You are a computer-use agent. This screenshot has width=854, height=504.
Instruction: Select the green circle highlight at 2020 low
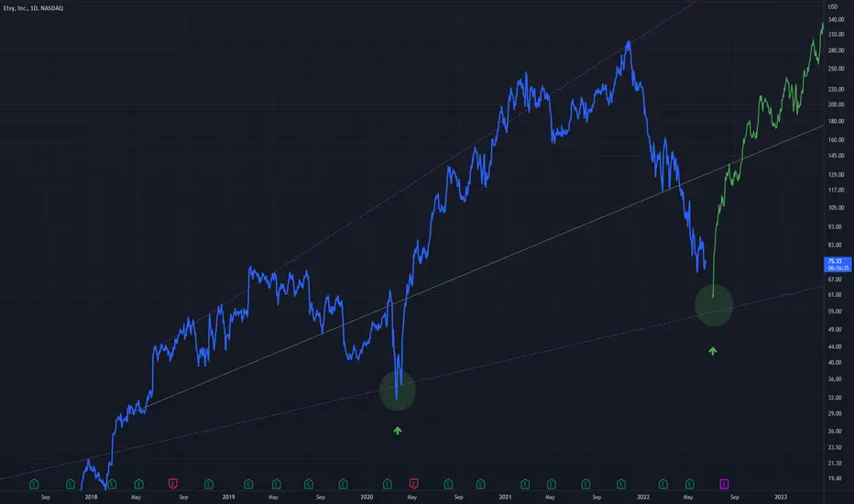coord(398,390)
